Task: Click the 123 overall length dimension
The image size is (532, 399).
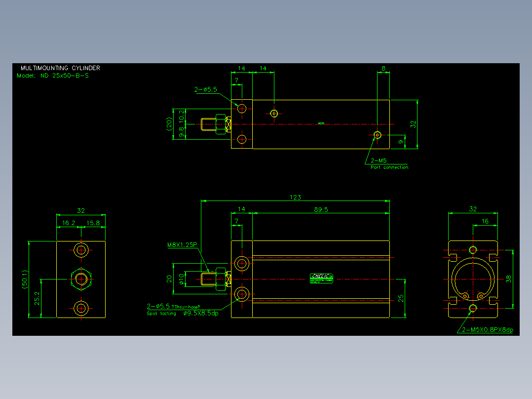Action: pos(295,198)
